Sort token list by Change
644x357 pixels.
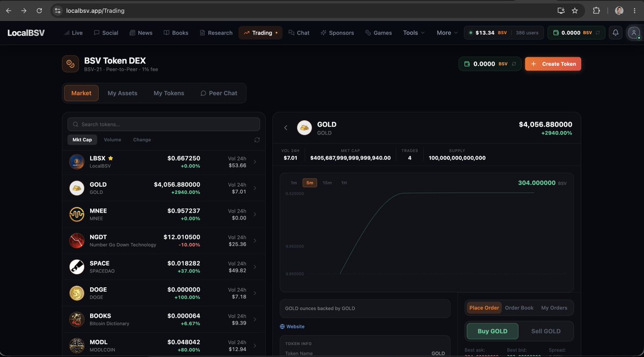click(x=142, y=140)
